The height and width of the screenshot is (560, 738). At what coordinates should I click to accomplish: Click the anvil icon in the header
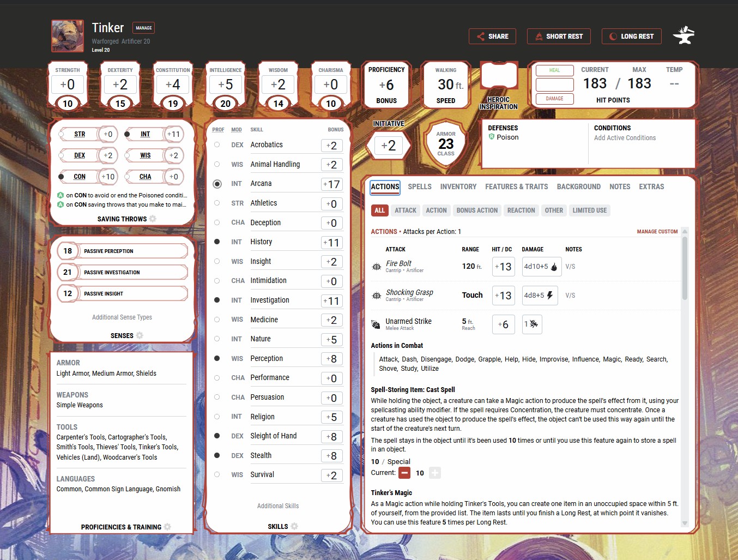click(x=683, y=36)
